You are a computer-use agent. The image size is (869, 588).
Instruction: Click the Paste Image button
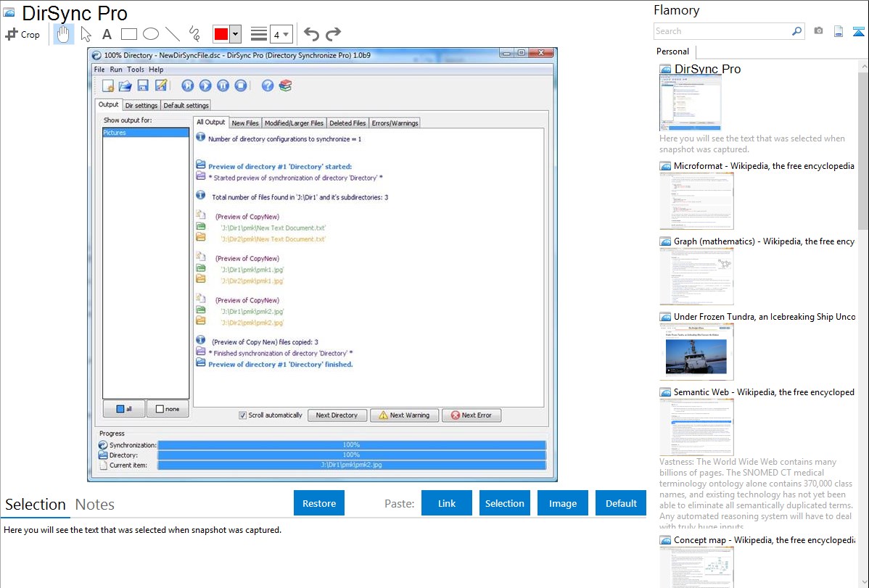[562, 503]
